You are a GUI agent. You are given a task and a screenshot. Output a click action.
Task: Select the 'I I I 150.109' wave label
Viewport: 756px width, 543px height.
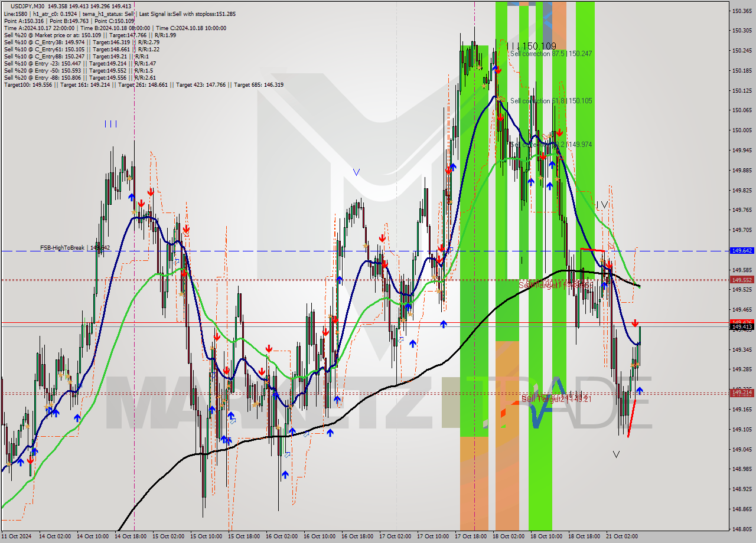point(532,46)
